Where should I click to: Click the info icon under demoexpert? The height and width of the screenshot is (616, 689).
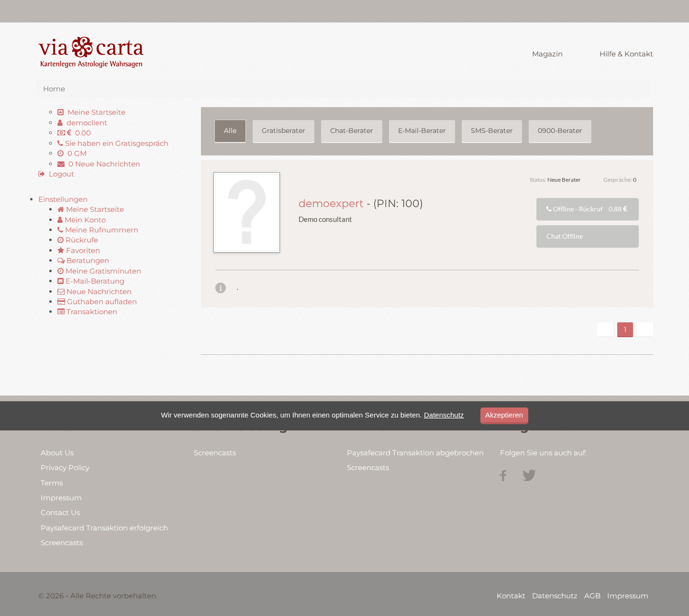coord(221,288)
